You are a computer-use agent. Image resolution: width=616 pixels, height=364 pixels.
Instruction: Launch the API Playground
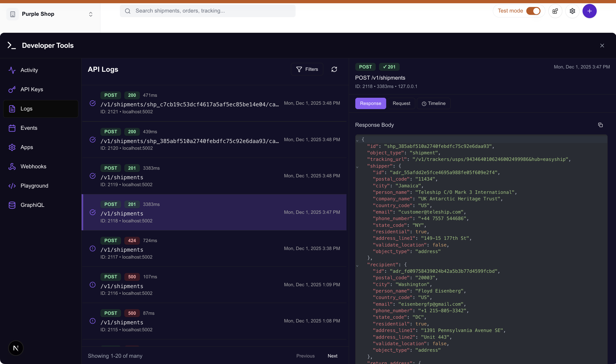pos(40,186)
